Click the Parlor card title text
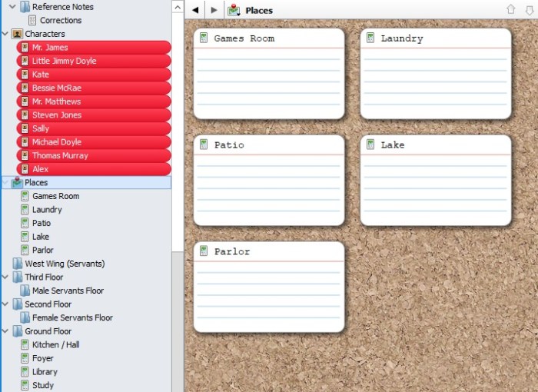 tap(232, 251)
